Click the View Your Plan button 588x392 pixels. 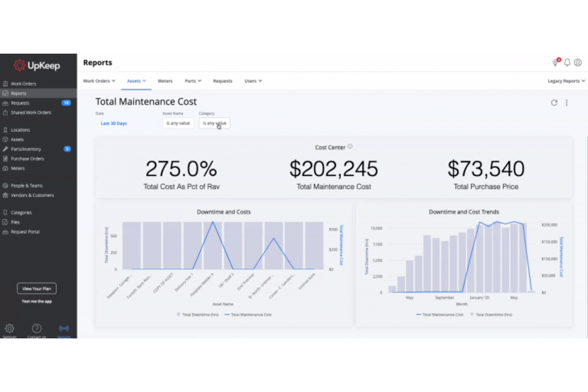tap(36, 288)
